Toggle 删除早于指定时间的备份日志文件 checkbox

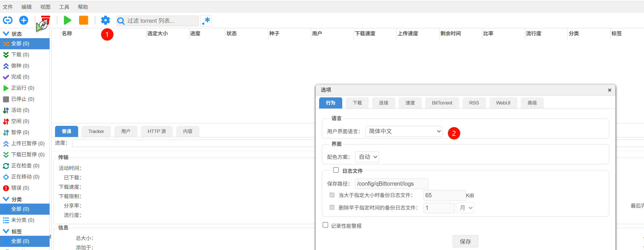332,207
